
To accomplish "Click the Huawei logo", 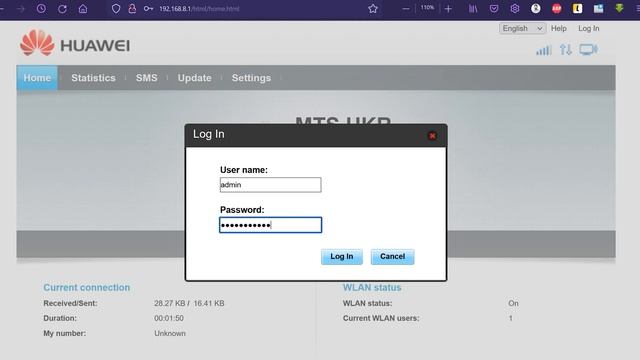I will [x=75, y=44].
